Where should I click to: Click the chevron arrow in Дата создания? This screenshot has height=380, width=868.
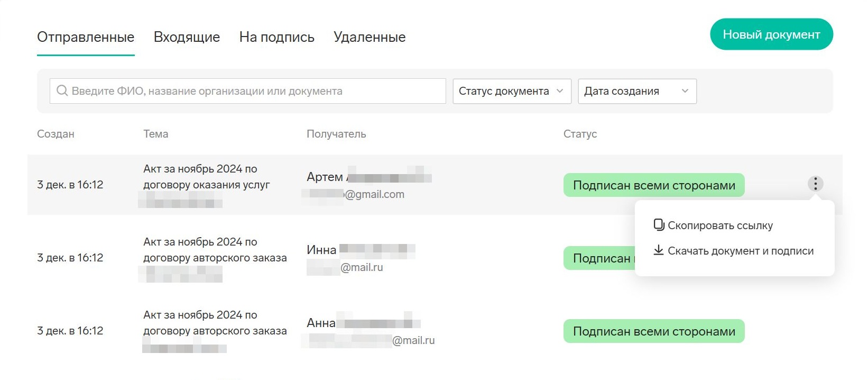pos(685,91)
